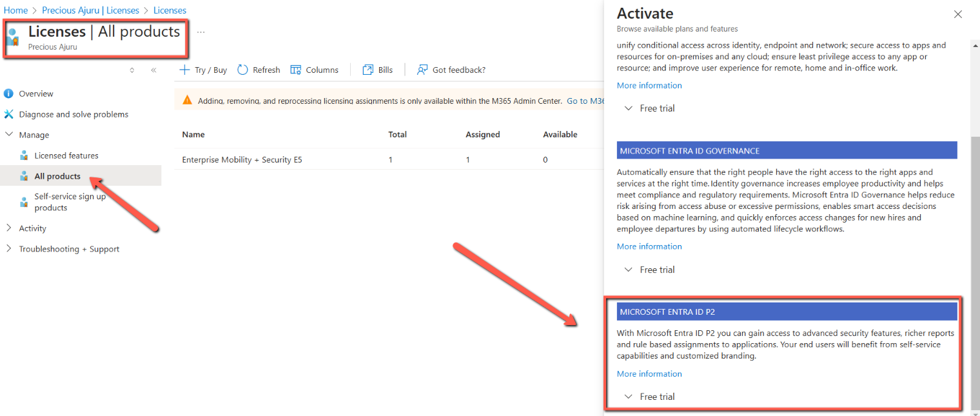Close the Activate panel

pyautogui.click(x=958, y=14)
